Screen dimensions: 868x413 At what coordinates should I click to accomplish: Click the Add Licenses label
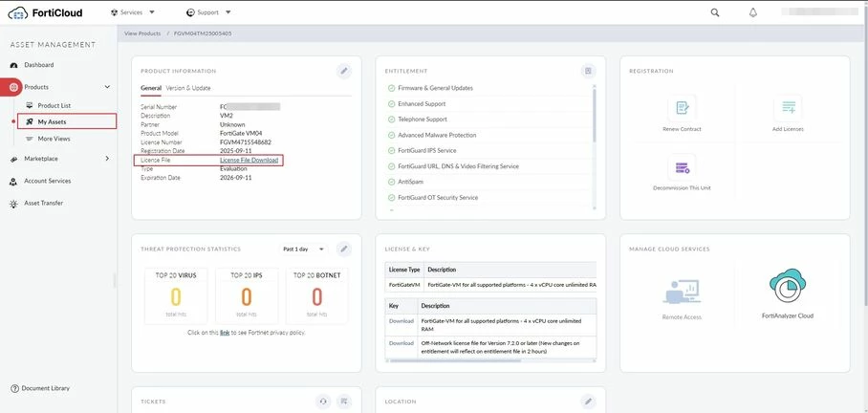coord(788,129)
